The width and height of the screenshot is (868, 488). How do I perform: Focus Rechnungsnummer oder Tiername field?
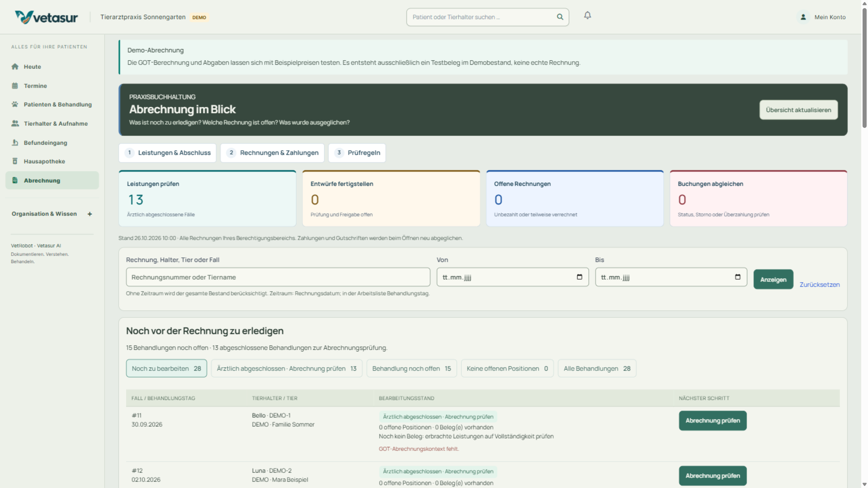pos(278,277)
